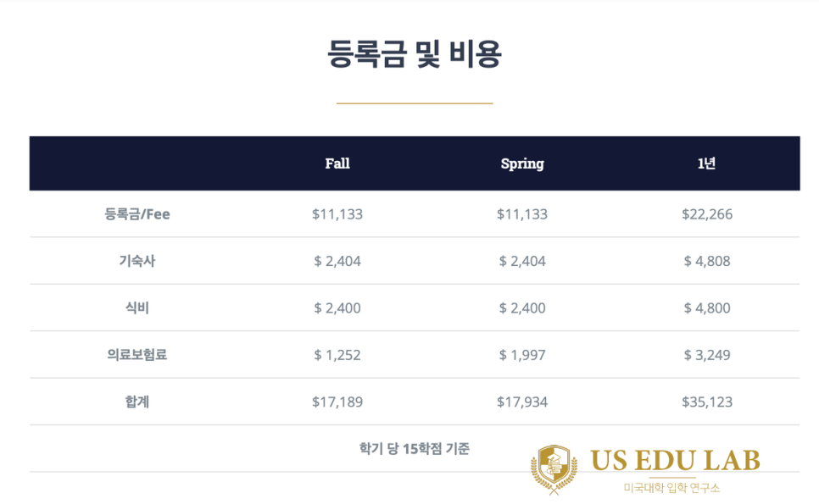Viewport: 819px width, 504px height.
Task: Click the 미국대학 입학 연구소 subtitle text
Action: pyautogui.click(x=671, y=488)
